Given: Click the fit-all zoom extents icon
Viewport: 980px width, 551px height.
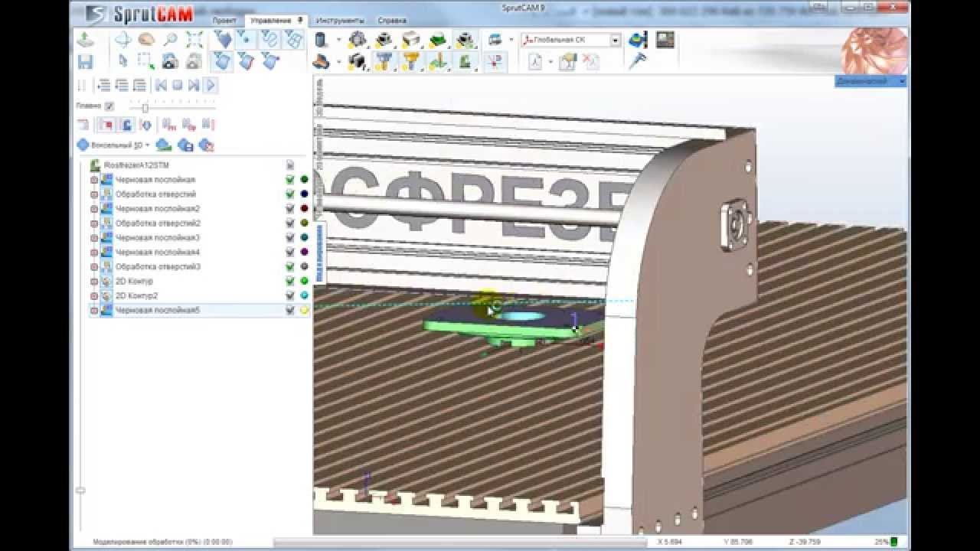Looking at the screenshot, I should click(x=194, y=40).
